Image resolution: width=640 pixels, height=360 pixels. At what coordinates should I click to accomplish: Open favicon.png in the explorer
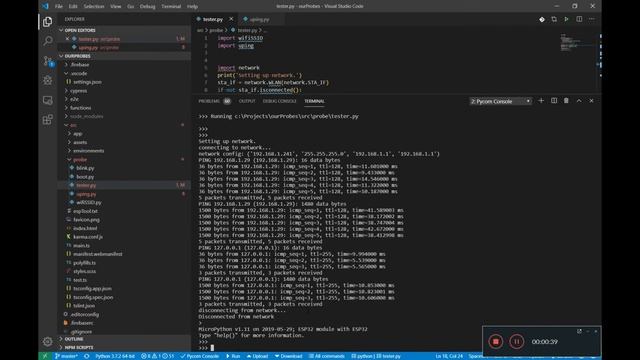tap(86, 220)
